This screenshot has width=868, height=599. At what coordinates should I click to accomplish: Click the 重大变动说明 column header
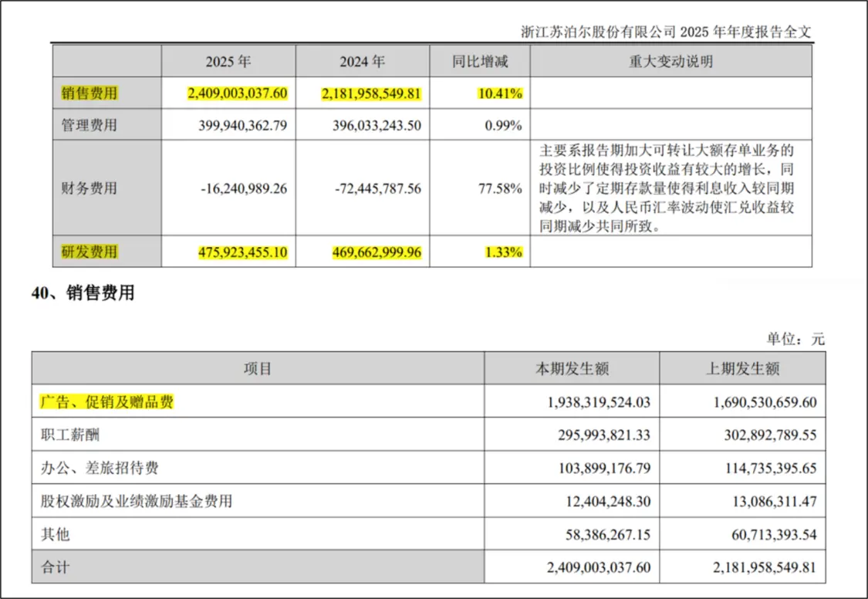pyautogui.click(x=671, y=62)
